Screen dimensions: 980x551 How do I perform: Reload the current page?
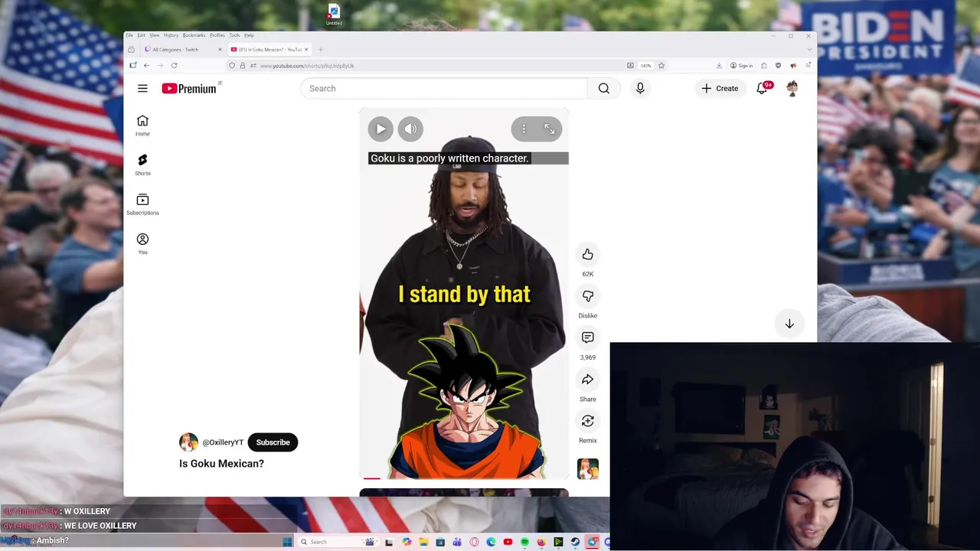(x=175, y=66)
